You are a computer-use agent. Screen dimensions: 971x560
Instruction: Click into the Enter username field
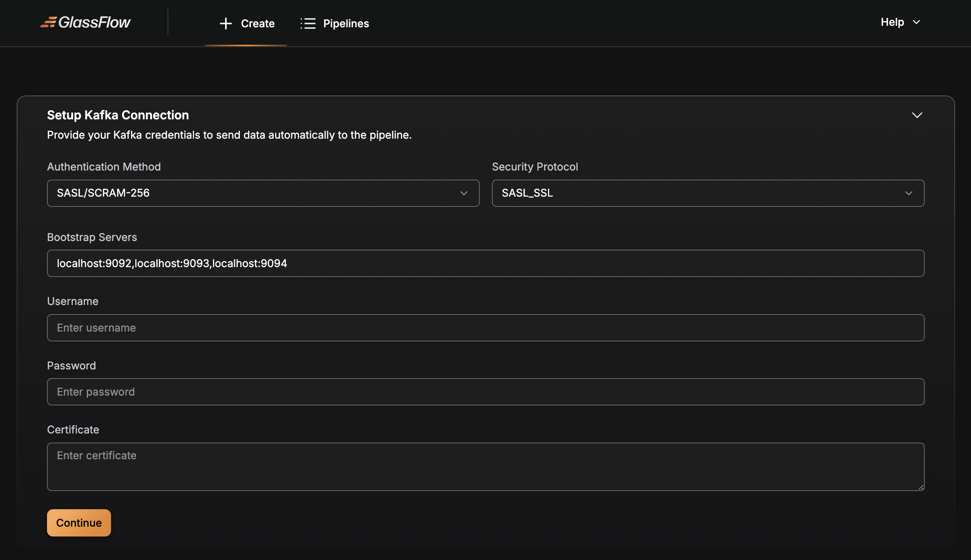click(485, 328)
